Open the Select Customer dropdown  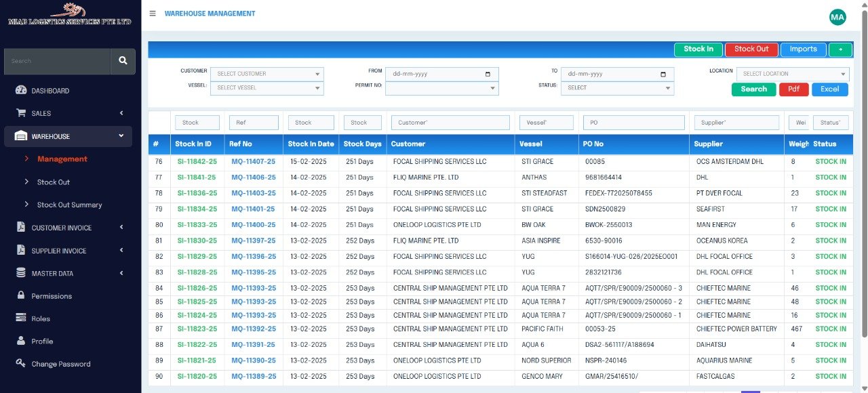point(267,74)
